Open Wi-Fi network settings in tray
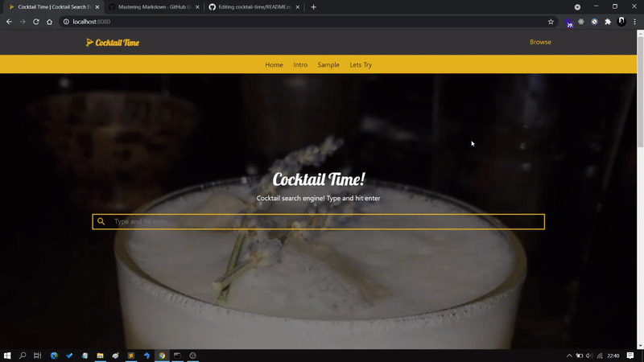Image resolution: width=644 pixels, height=362 pixels. [x=600, y=356]
